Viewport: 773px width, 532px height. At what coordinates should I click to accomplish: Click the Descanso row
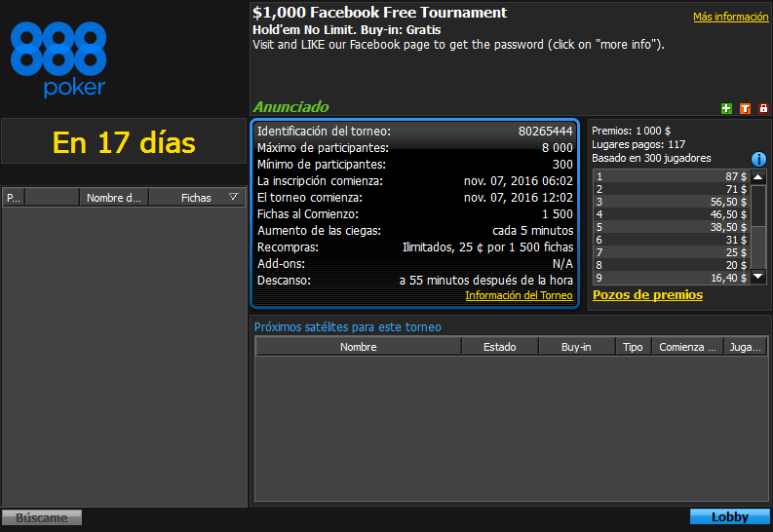pyautogui.click(x=414, y=281)
